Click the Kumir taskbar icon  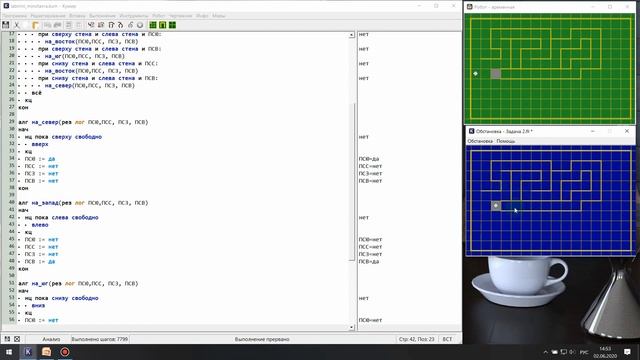pos(28,352)
